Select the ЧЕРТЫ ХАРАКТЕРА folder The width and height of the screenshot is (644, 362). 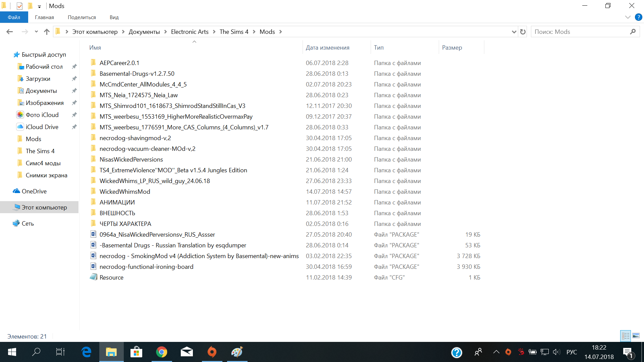coord(125,224)
